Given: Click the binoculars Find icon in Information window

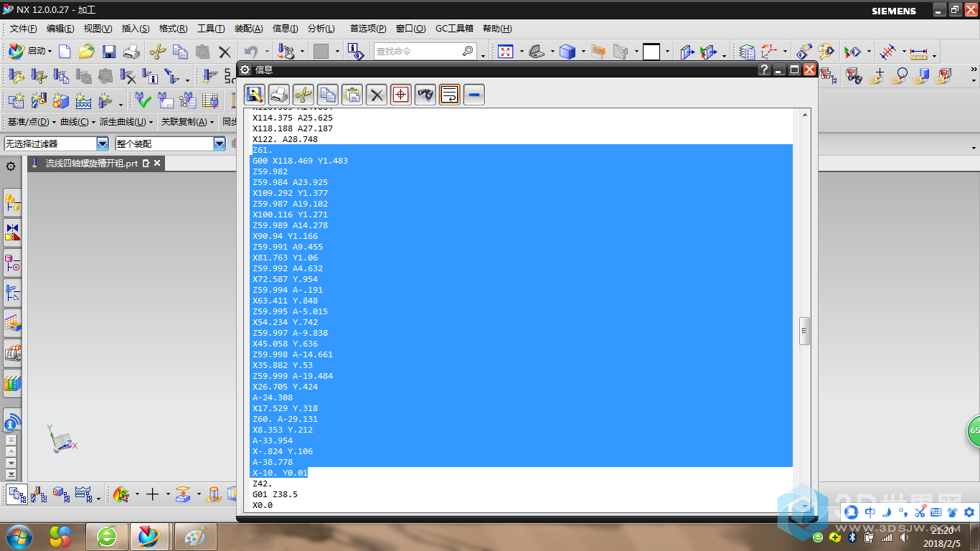Looking at the screenshot, I should [x=425, y=94].
